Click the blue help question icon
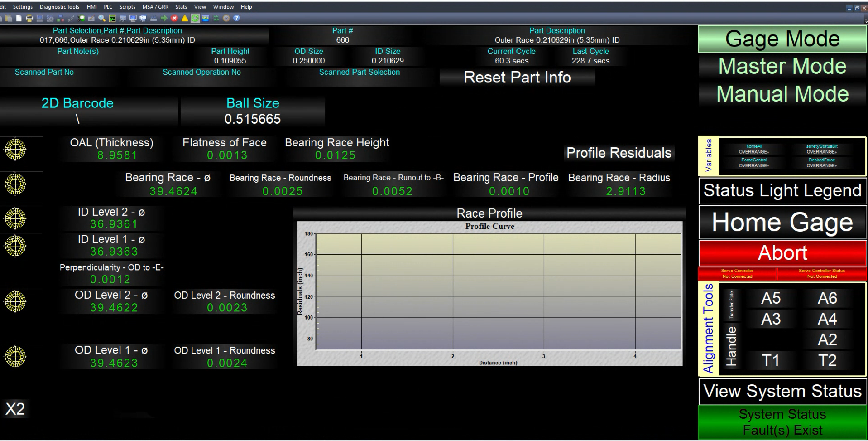 click(236, 18)
